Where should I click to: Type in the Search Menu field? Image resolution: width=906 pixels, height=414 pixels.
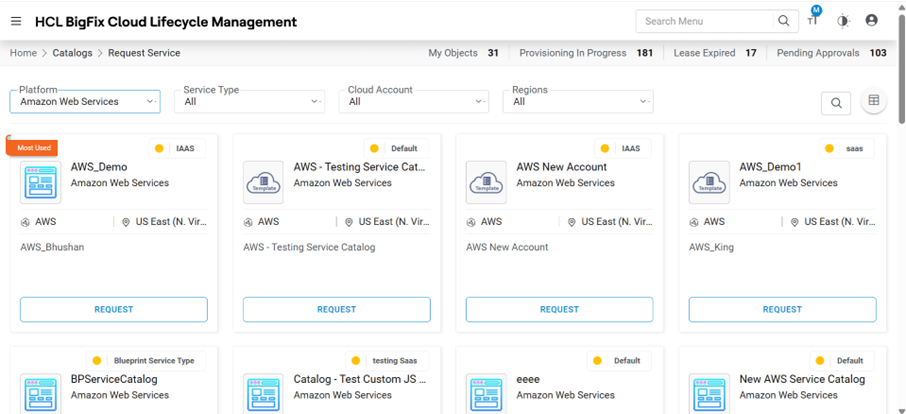705,21
